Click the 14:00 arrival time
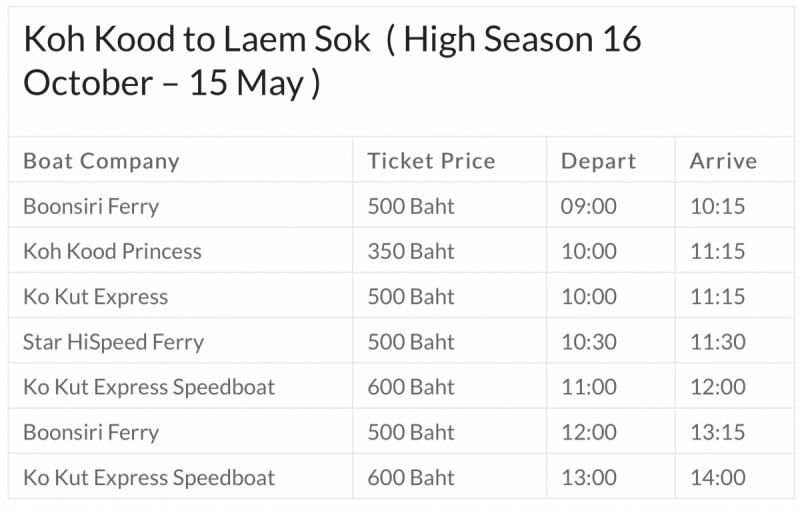The width and height of the screenshot is (800, 509). click(717, 477)
